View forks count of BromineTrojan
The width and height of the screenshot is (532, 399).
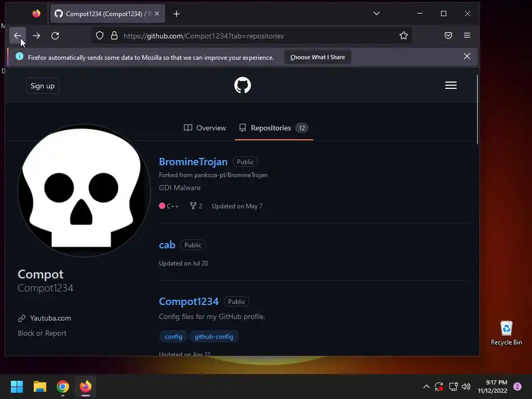point(196,206)
